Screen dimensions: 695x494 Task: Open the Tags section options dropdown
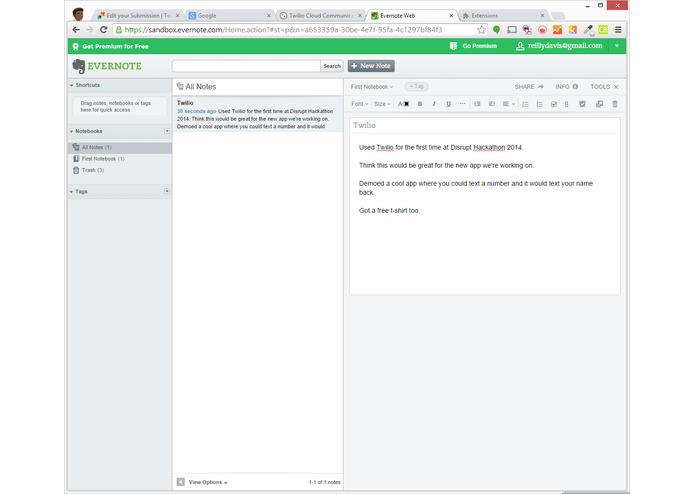coord(167,191)
